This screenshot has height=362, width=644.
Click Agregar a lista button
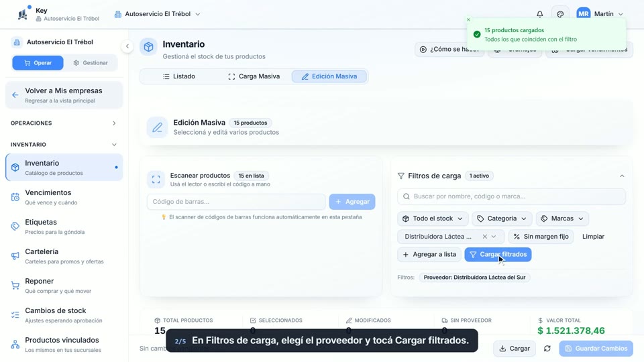click(429, 255)
